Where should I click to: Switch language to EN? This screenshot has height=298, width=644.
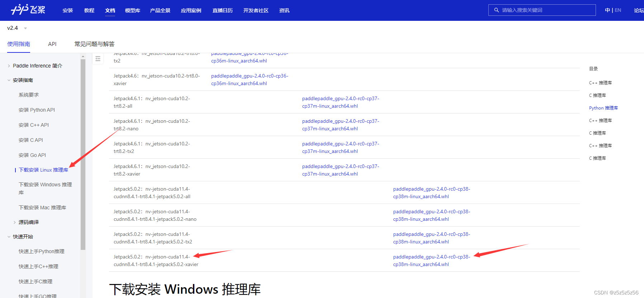(x=618, y=10)
